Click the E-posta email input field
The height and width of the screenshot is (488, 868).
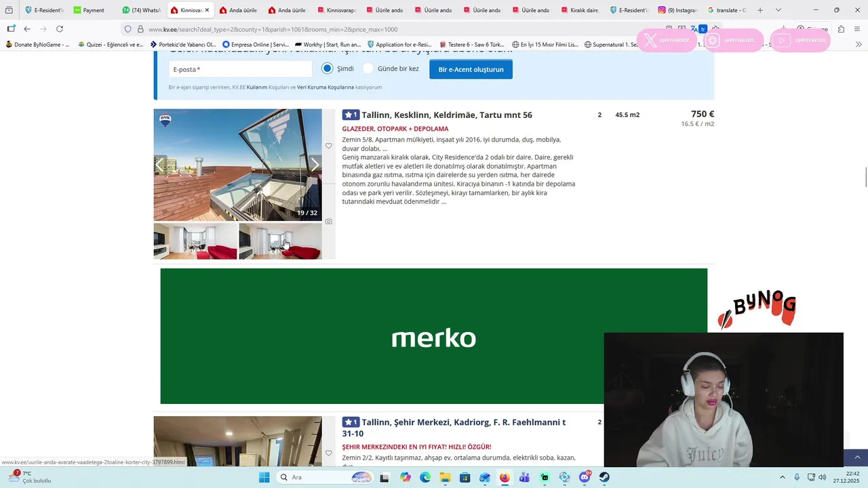coord(240,69)
